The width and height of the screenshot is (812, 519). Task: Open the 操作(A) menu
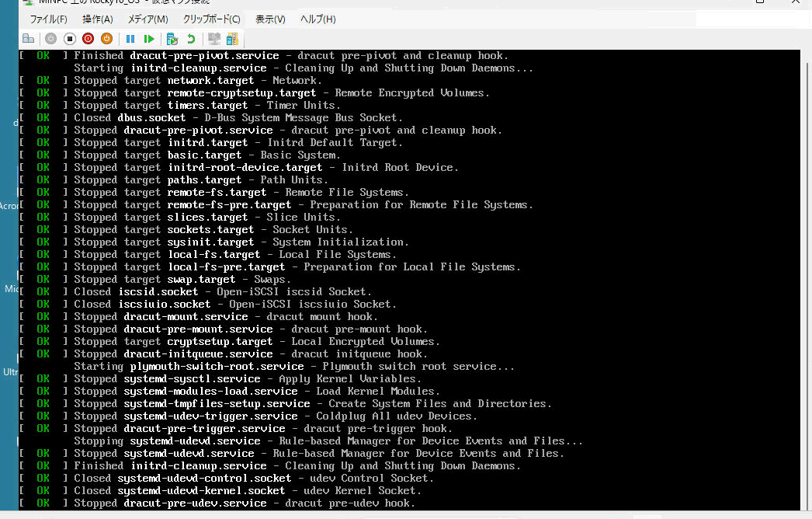click(97, 19)
